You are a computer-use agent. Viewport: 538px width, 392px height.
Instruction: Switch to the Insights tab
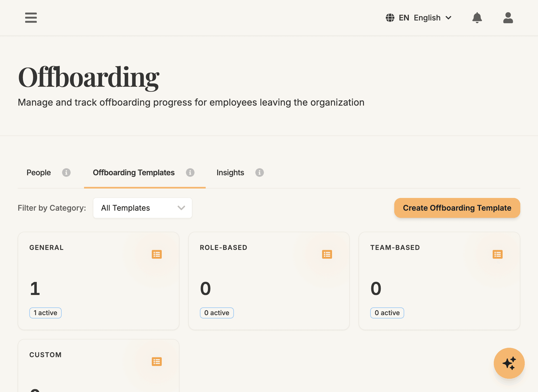point(230,173)
